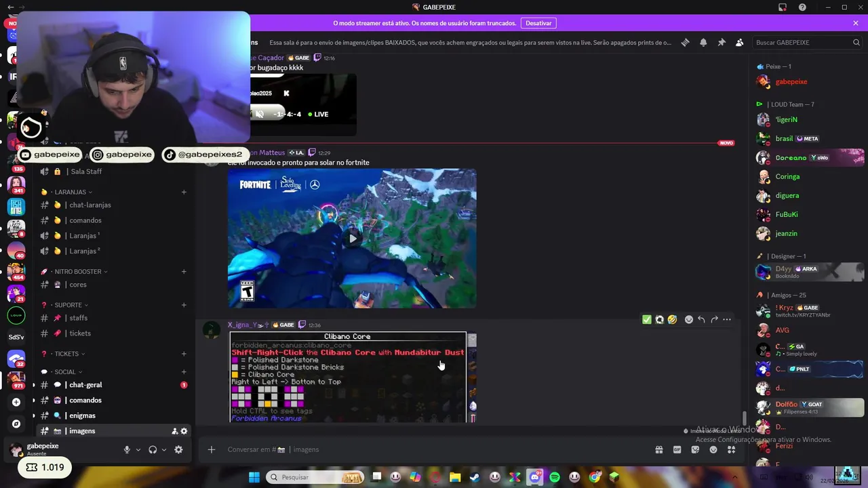Open Dolfão in member list
Viewport: 868px width, 488px height.
pos(809,407)
